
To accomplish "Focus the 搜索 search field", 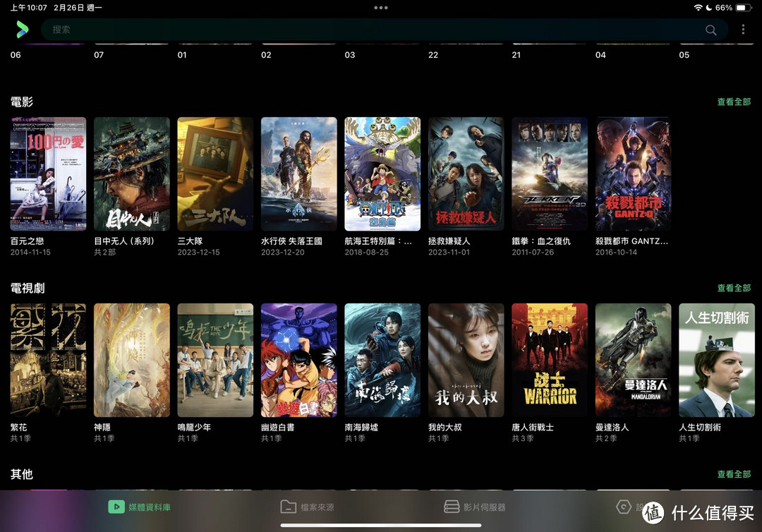I will pos(384,30).
